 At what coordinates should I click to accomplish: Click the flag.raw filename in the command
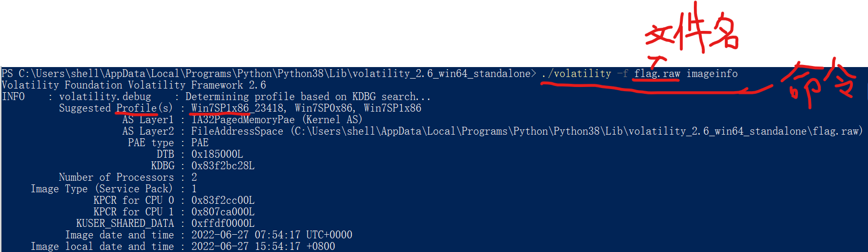pyautogui.click(x=657, y=74)
